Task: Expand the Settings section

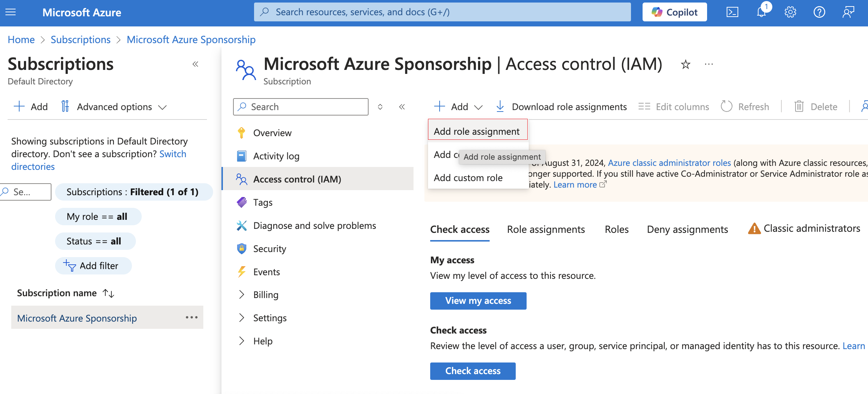Action: click(x=241, y=318)
